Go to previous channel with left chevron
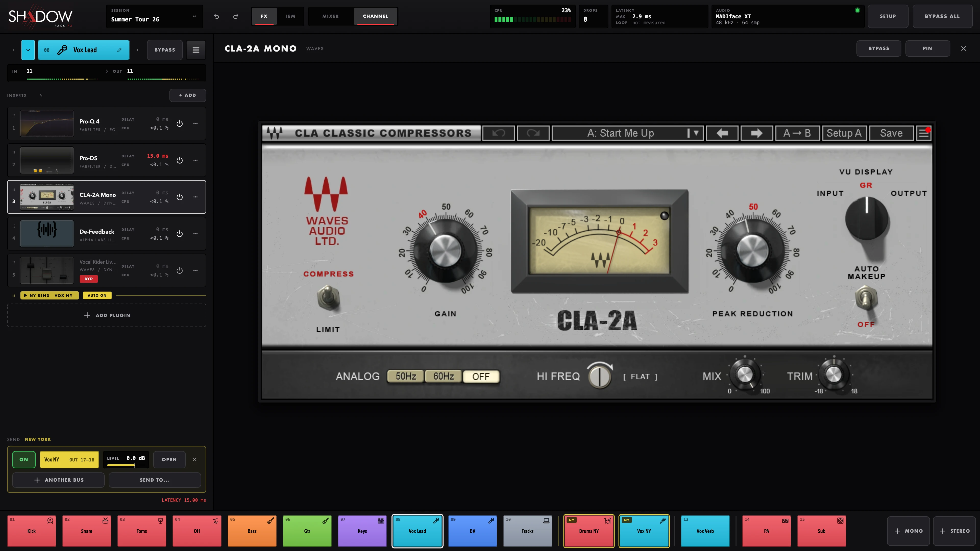This screenshot has width=980, height=551. pos(14,50)
